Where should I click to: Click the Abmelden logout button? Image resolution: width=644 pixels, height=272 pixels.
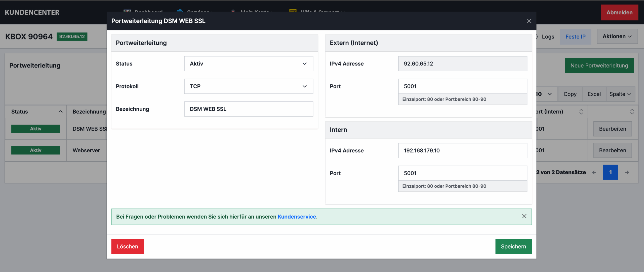pos(619,13)
